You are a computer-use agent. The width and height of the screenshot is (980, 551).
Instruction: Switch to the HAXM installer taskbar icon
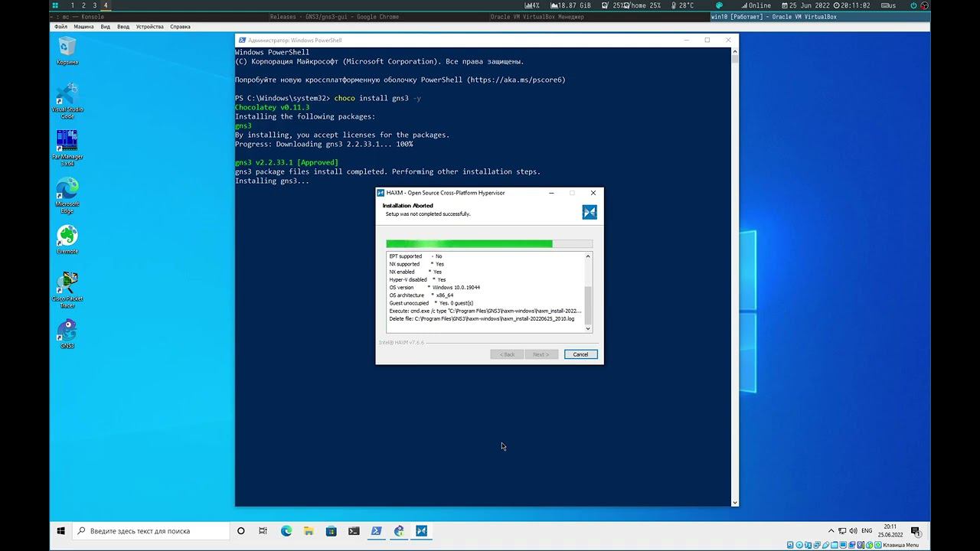421,531
